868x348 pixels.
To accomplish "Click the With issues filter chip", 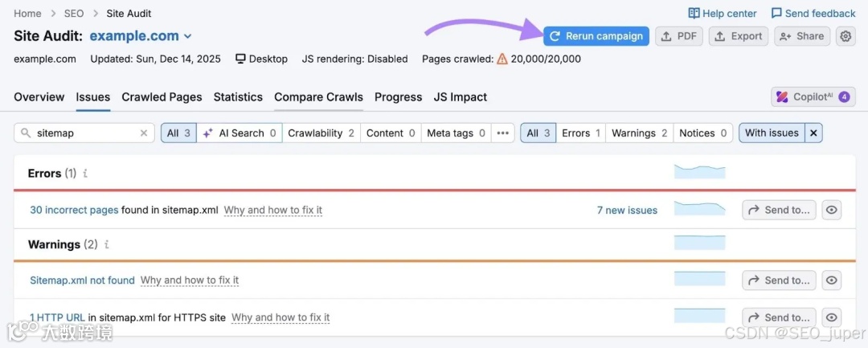I will [x=772, y=133].
